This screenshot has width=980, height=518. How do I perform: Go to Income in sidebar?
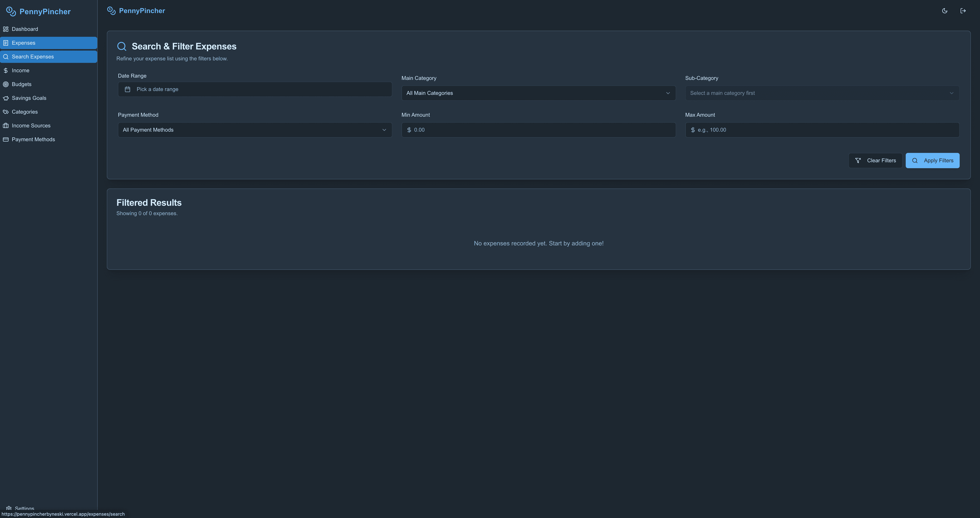click(x=20, y=70)
